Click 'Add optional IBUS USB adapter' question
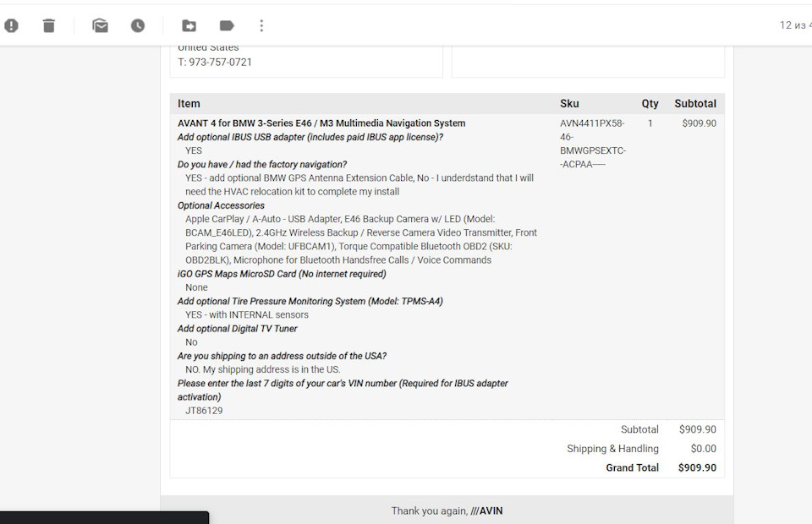 click(x=310, y=137)
